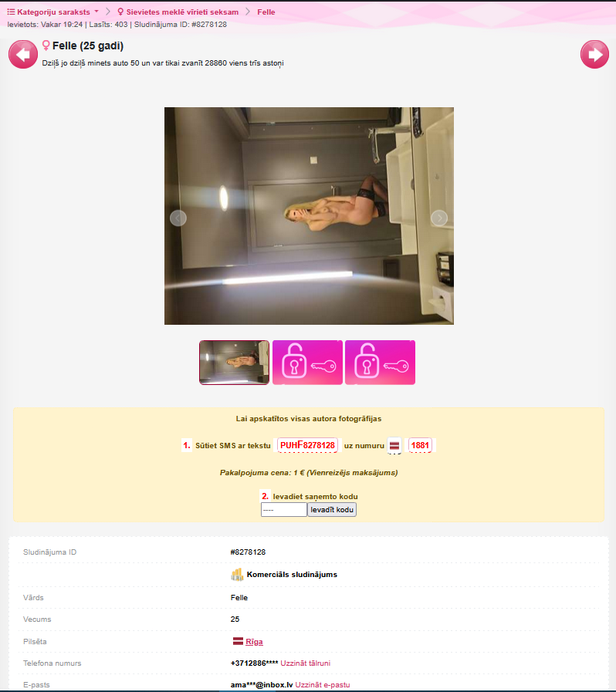The height and width of the screenshot is (692, 616).
Task: Go to next listing with pink right arrow
Action: tap(594, 54)
